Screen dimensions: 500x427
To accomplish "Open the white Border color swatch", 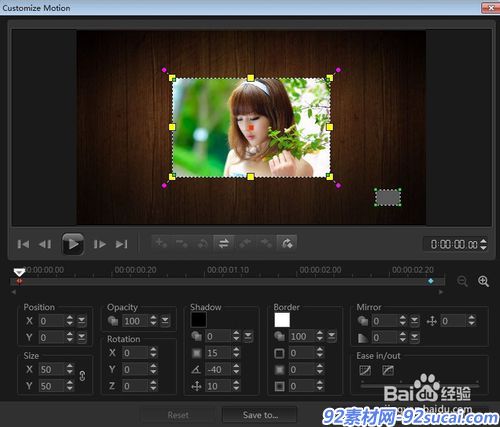I will click(282, 320).
